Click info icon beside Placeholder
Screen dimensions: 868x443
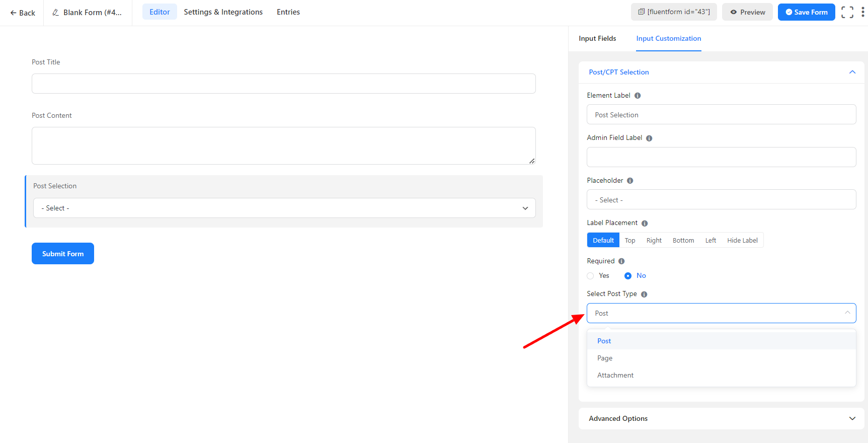click(x=630, y=181)
